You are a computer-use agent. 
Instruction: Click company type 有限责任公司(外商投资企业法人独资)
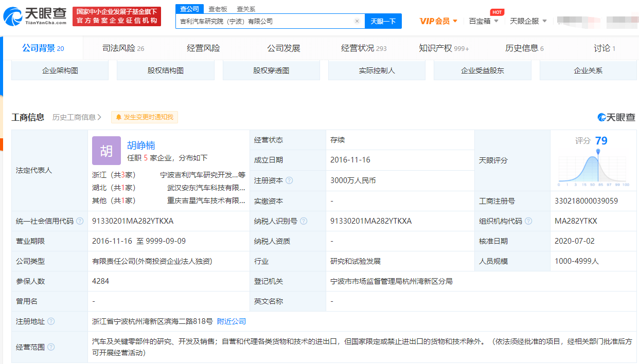click(152, 261)
